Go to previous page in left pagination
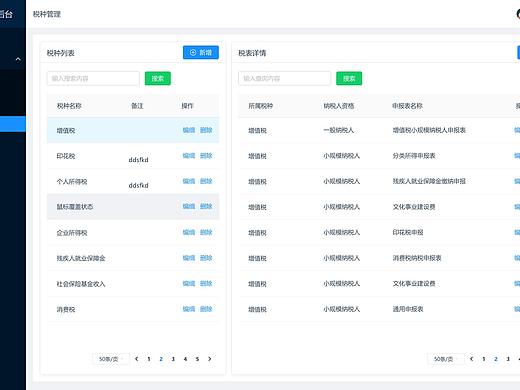 [x=137, y=359]
